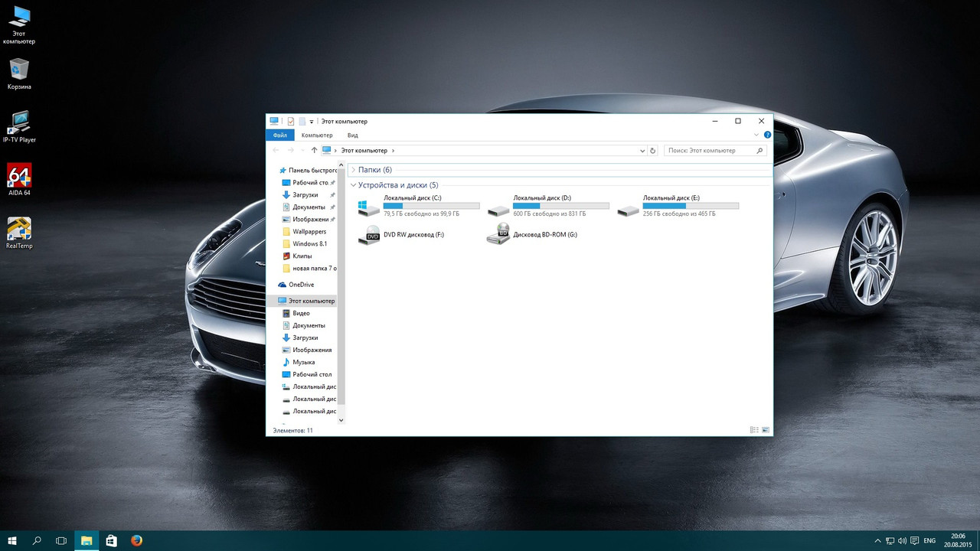Open OneDrive in navigation pane

tap(296, 285)
